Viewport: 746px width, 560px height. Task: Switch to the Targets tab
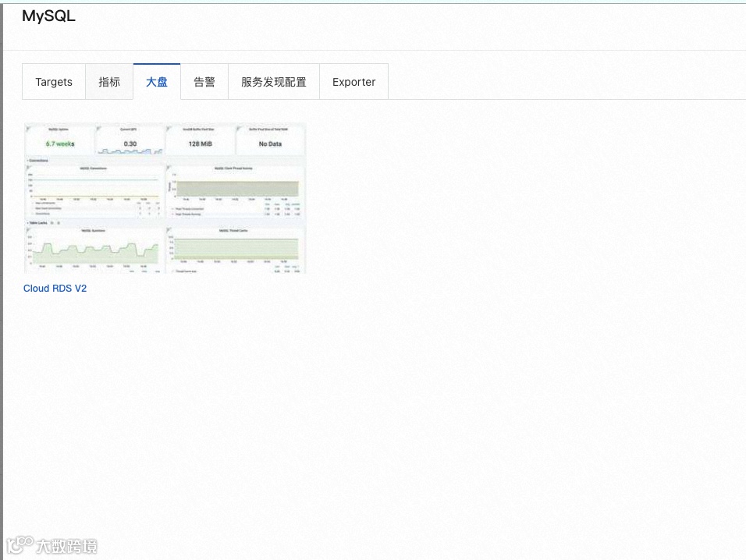point(54,82)
